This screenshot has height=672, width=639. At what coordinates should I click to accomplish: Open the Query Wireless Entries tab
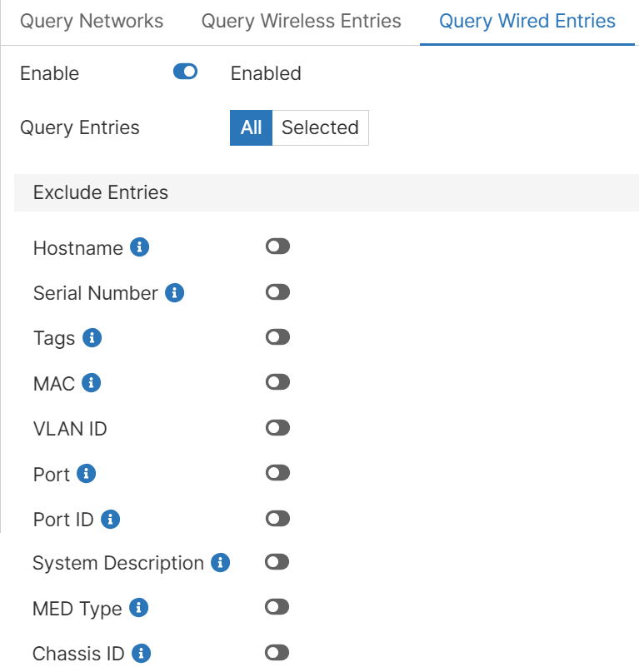(x=301, y=22)
